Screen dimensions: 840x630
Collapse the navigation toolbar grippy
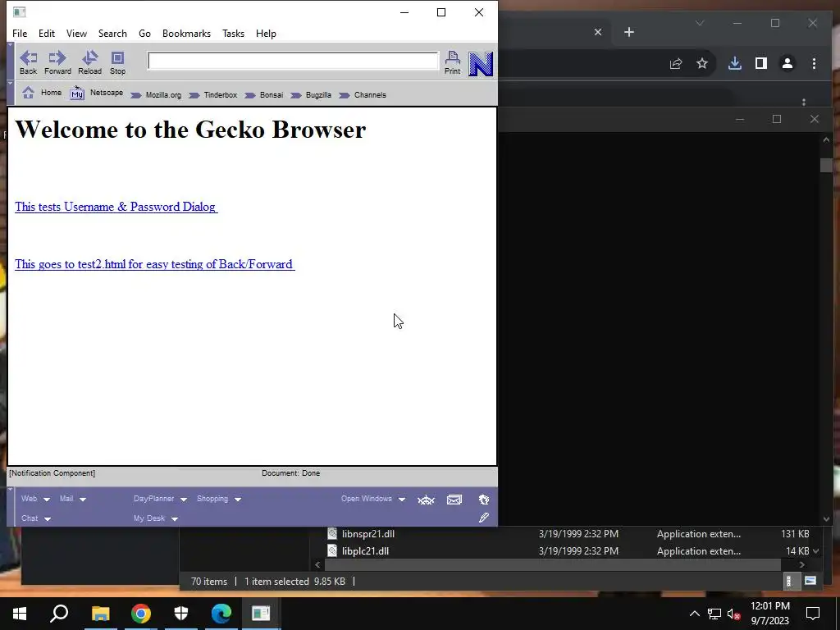pyautogui.click(x=11, y=62)
